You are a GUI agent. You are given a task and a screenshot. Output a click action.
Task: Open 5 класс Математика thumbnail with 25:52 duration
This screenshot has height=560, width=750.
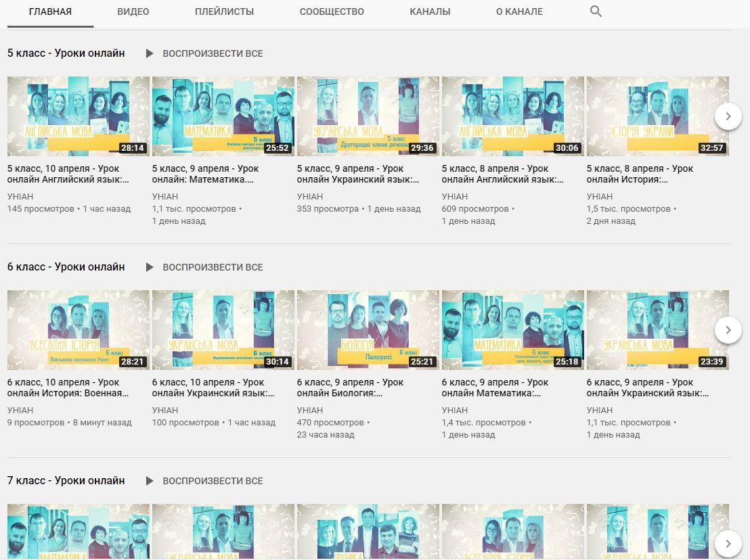coord(223,116)
